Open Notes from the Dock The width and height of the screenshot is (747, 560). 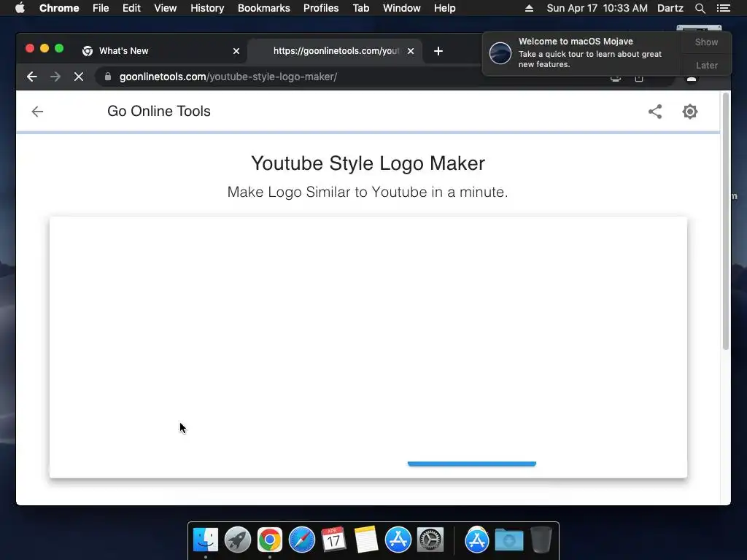pyautogui.click(x=366, y=540)
